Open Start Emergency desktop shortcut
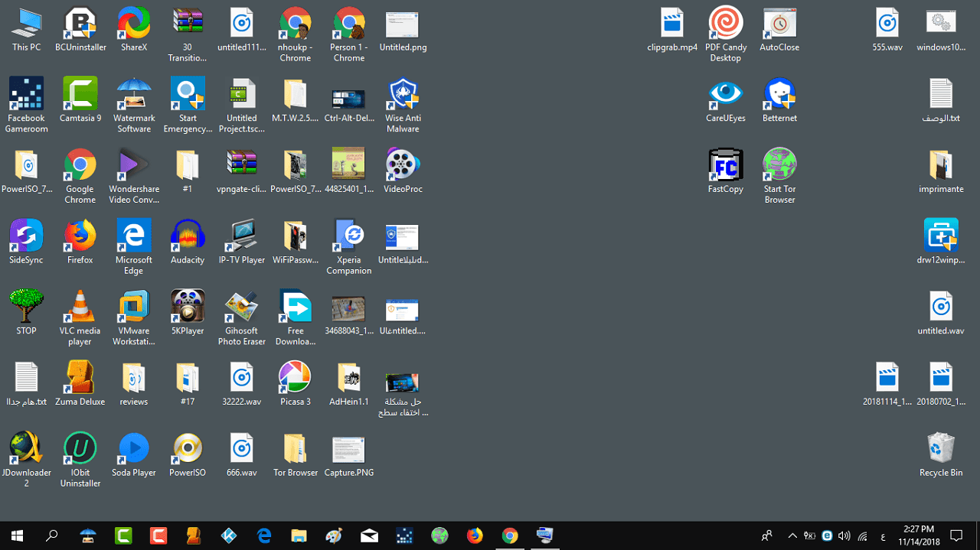The width and height of the screenshot is (980, 550). click(x=188, y=106)
